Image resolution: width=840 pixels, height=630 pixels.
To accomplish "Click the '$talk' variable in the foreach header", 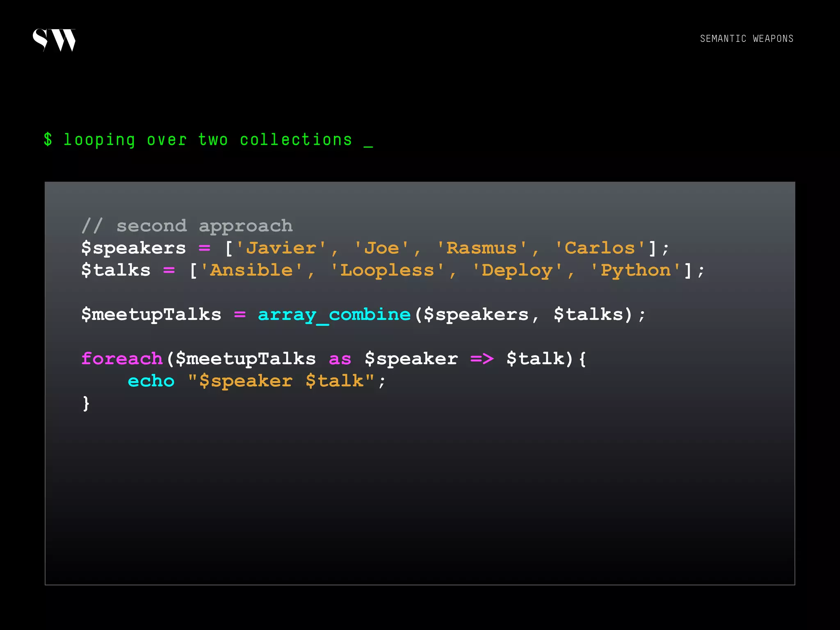I will [535, 359].
